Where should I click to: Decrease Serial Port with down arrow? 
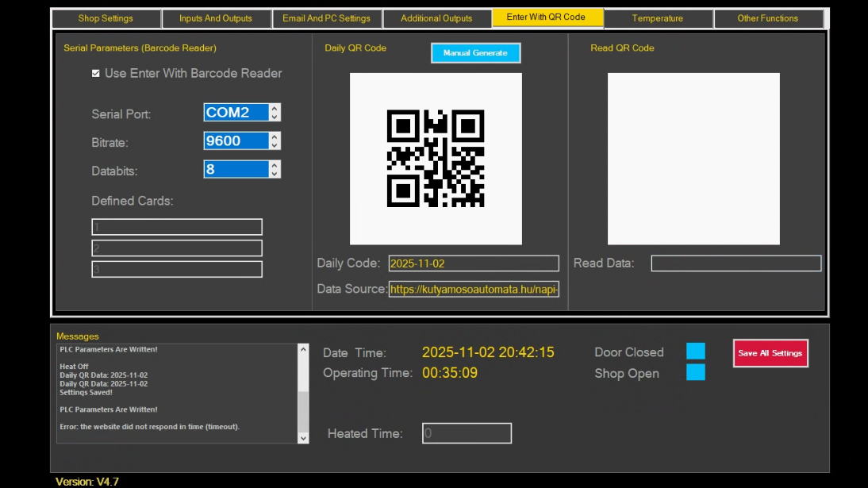(x=275, y=117)
